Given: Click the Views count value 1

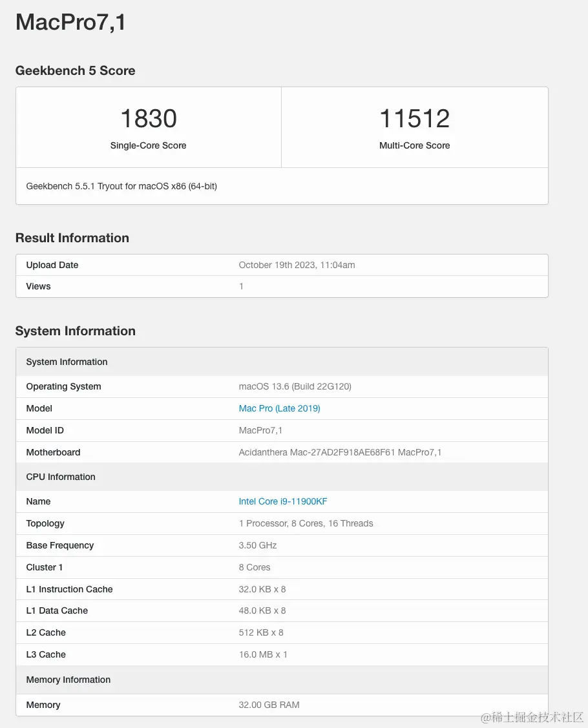Looking at the screenshot, I should tap(241, 286).
